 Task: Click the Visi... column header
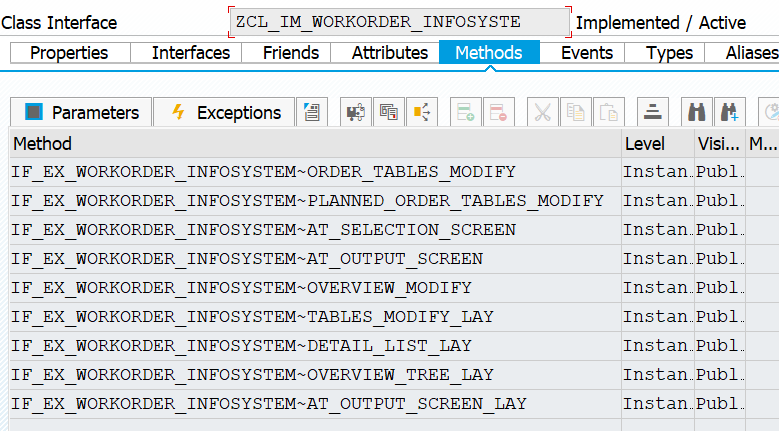pos(720,144)
